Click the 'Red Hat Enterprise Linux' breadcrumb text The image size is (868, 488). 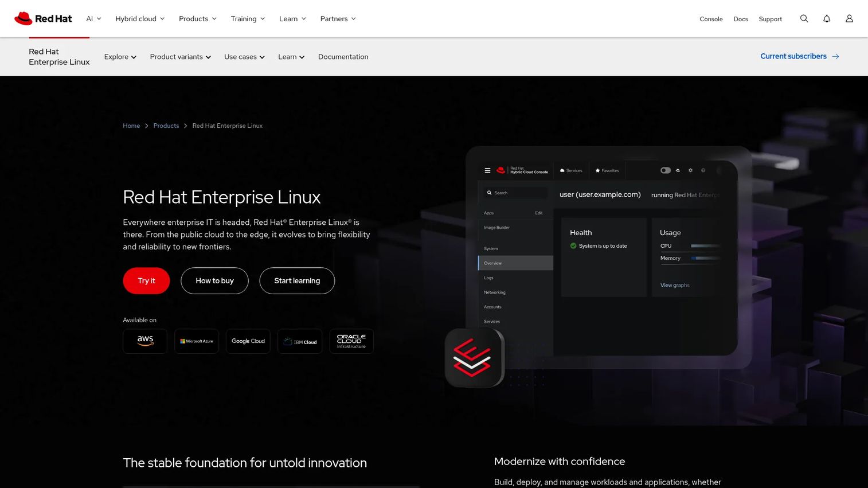coord(228,126)
